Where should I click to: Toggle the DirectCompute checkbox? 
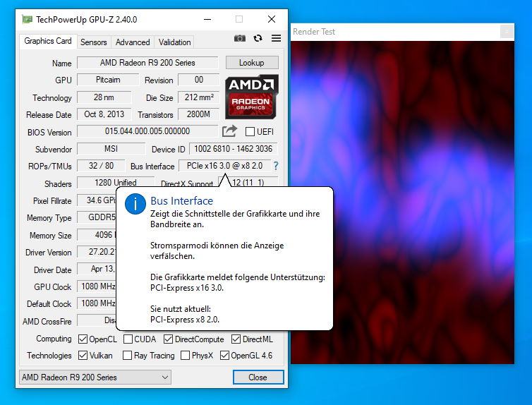coord(169,339)
